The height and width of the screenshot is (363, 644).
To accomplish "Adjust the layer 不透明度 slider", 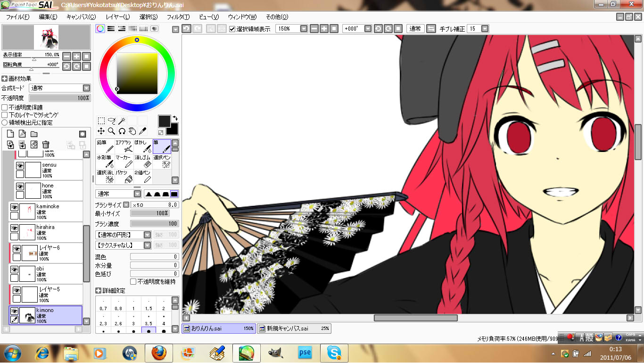I will (59, 98).
